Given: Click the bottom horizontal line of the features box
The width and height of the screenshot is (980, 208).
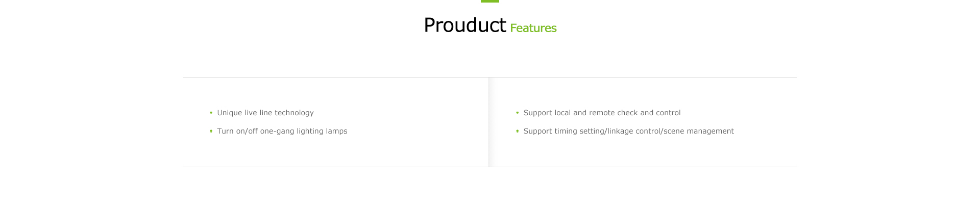Looking at the screenshot, I should tap(490, 167).
